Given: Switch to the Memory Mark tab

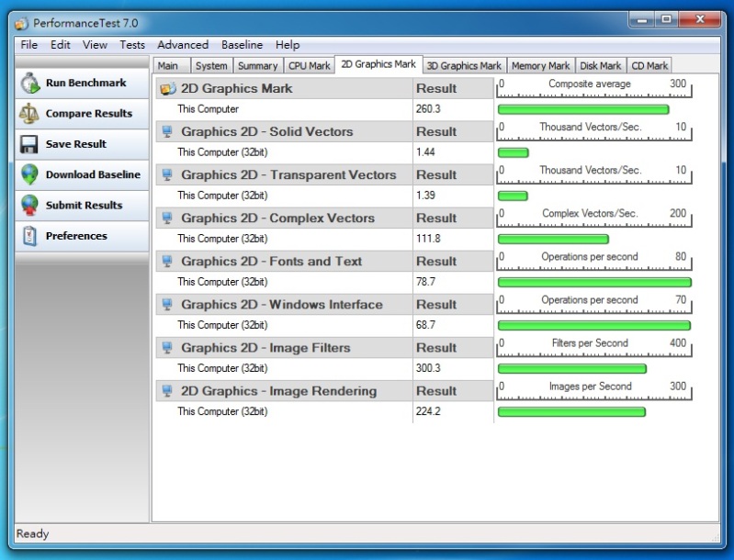Looking at the screenshot, I should click(x=541, y=66).
